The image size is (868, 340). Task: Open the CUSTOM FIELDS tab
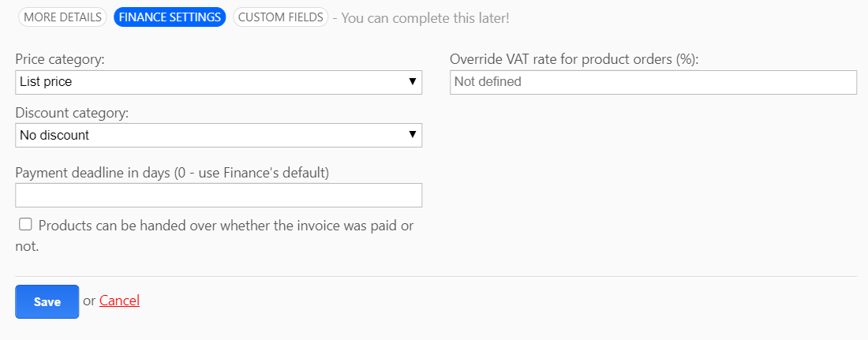tap(281, 17)
